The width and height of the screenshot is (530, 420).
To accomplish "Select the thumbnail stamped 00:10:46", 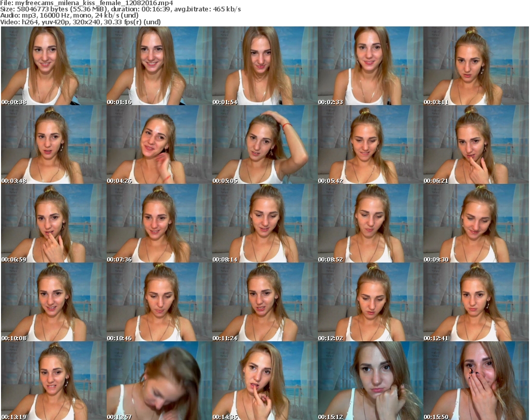I will tap(159, 302).
